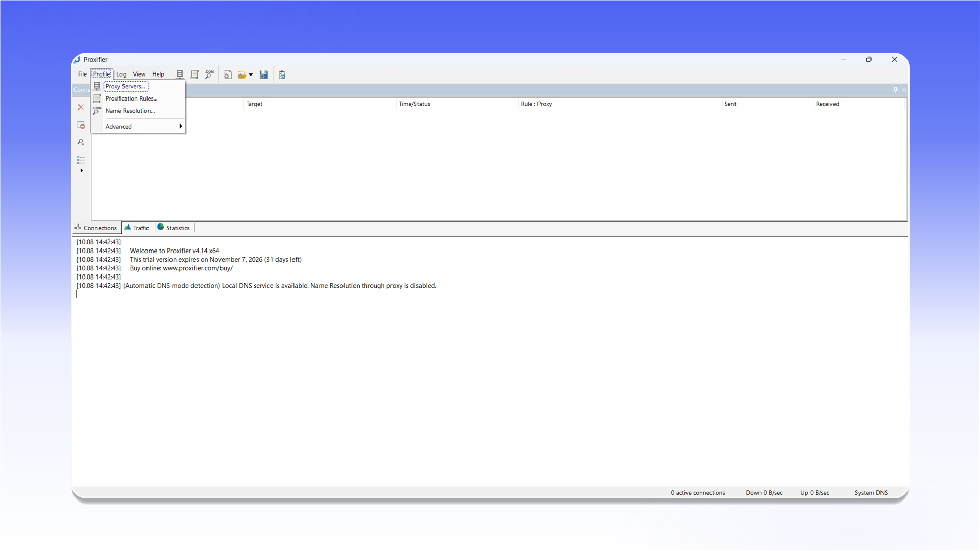This screenshot has height=551, width=980.
Task: Click the open profile folder icon
Action: 242,74
